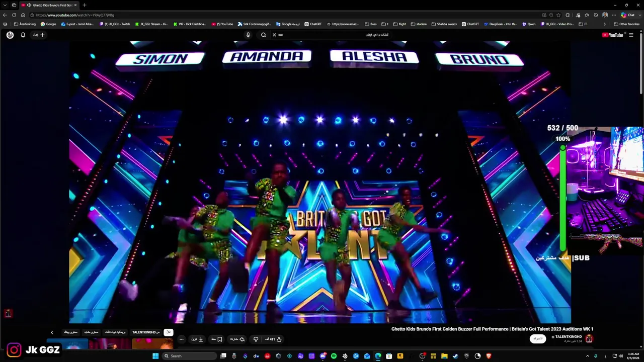The height and width of the screenshot is (362, 644).
Task: Open the 'IT' bookmarks folder
Action: (x=583, y=24)
